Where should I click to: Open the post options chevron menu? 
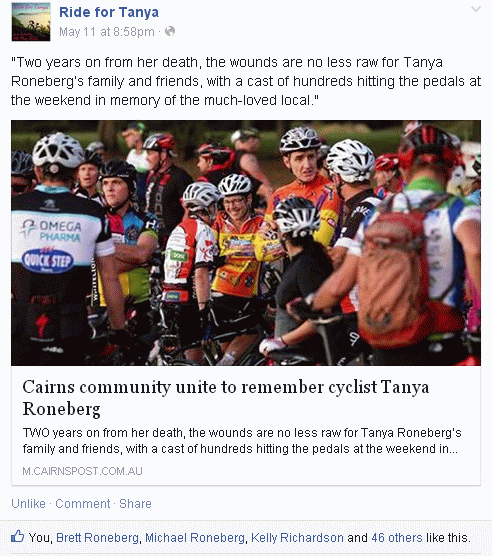pos(475,10)
